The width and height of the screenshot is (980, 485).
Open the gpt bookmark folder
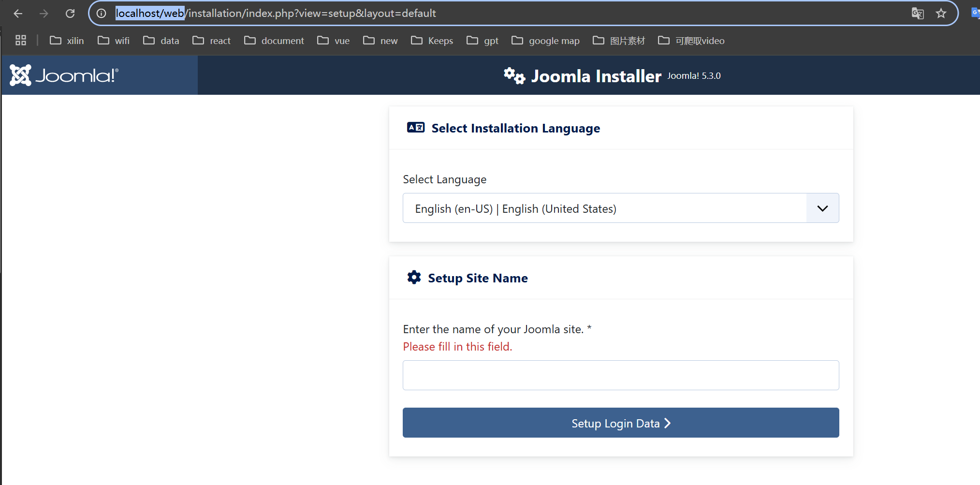coord(482,41)
